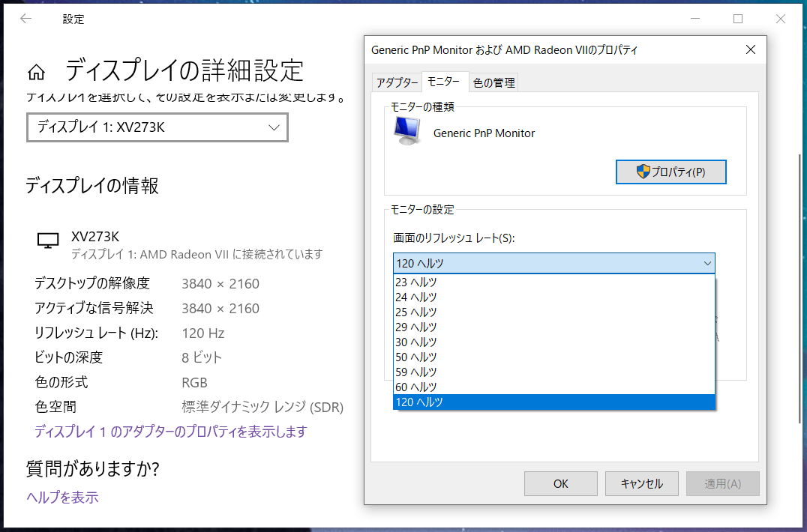Click the 3840 × 2160 desktop resolution value
Image resolution: width=807 pixels, height=532 pixels.
[x=220, y=284]
